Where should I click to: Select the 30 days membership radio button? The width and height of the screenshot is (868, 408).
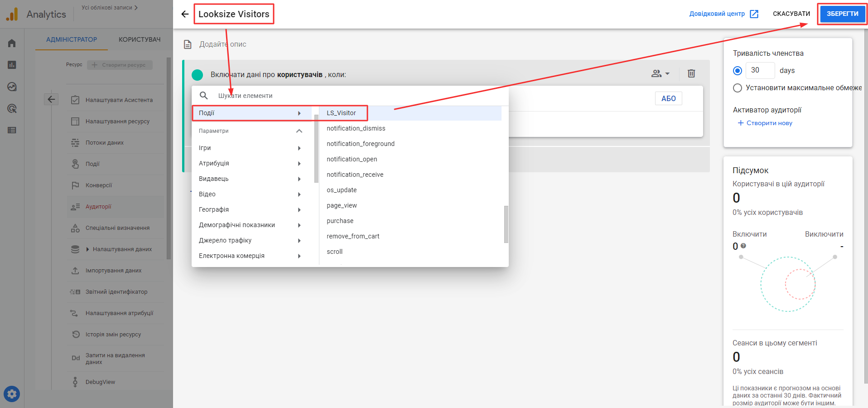(x=738, y=71)
